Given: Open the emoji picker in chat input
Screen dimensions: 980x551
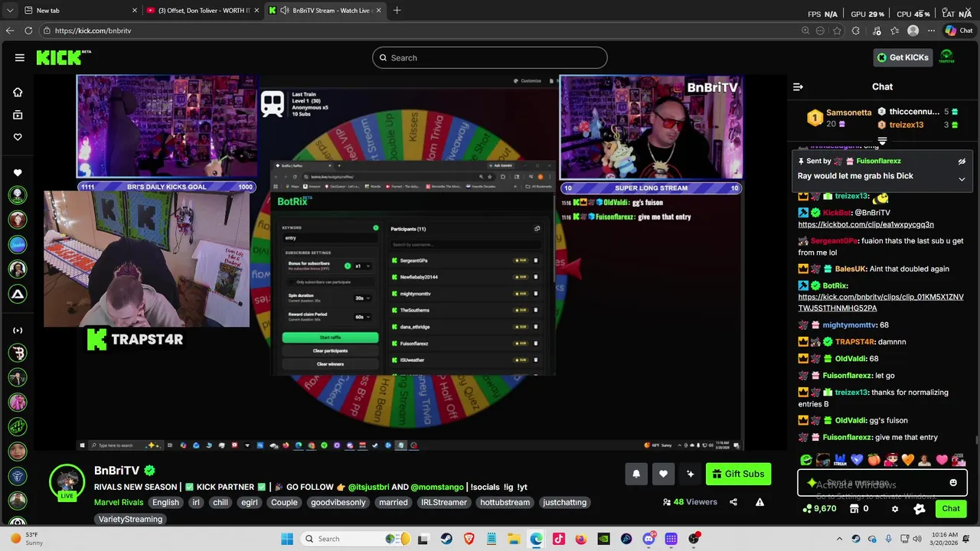Looking at the screenshot, I should (x=953, y=483).
